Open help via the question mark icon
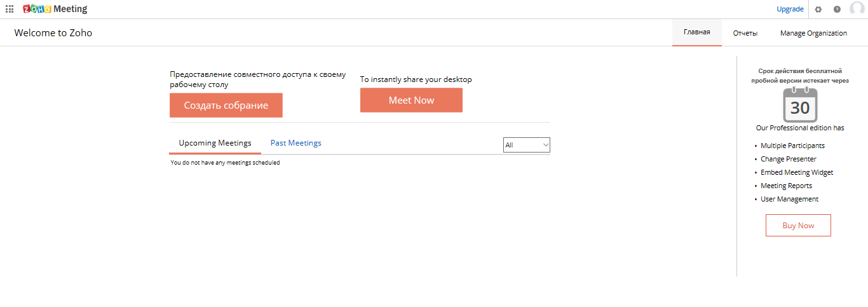 [837, 10]
